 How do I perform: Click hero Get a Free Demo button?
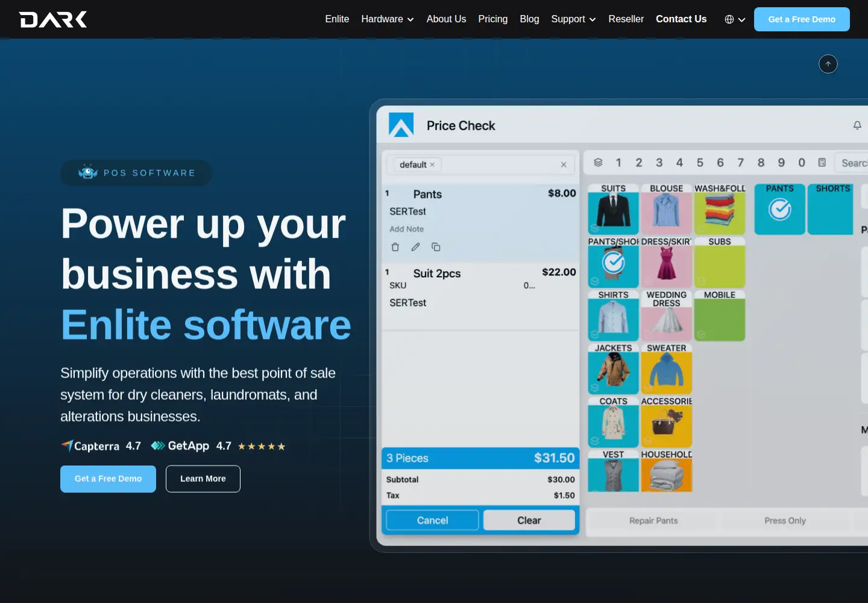[x=108, y=479]
